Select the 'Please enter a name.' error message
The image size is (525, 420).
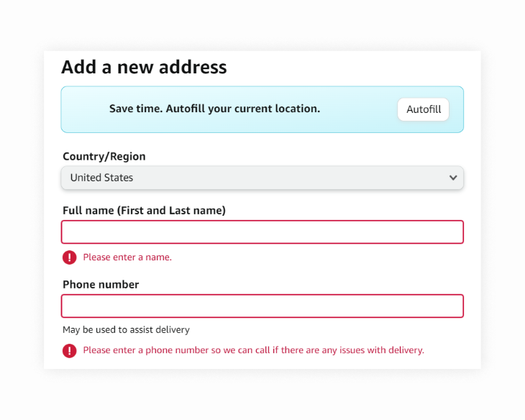coord(127,257)
